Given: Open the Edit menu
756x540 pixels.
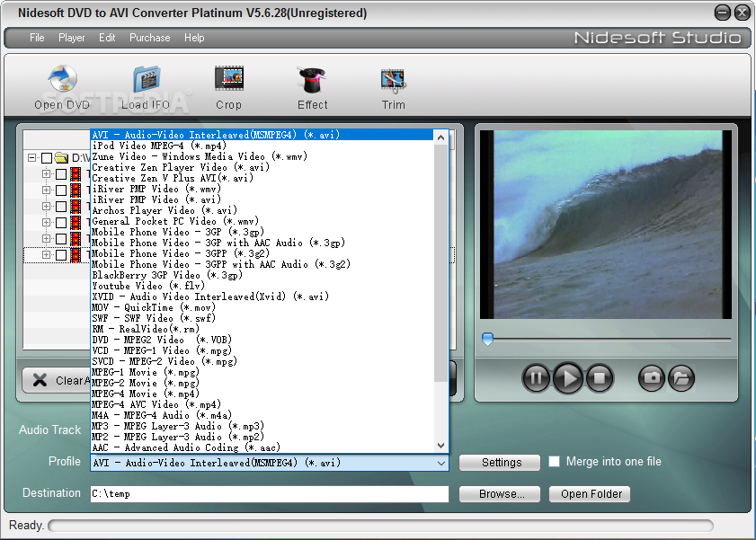Looking at the screenshot, I should pos(107,38).
